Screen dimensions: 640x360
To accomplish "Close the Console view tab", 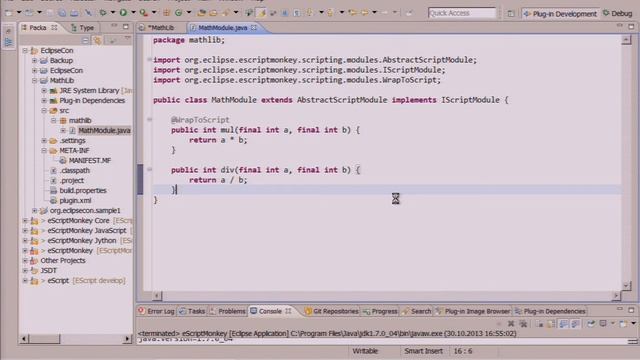I will tap(288, 311).
